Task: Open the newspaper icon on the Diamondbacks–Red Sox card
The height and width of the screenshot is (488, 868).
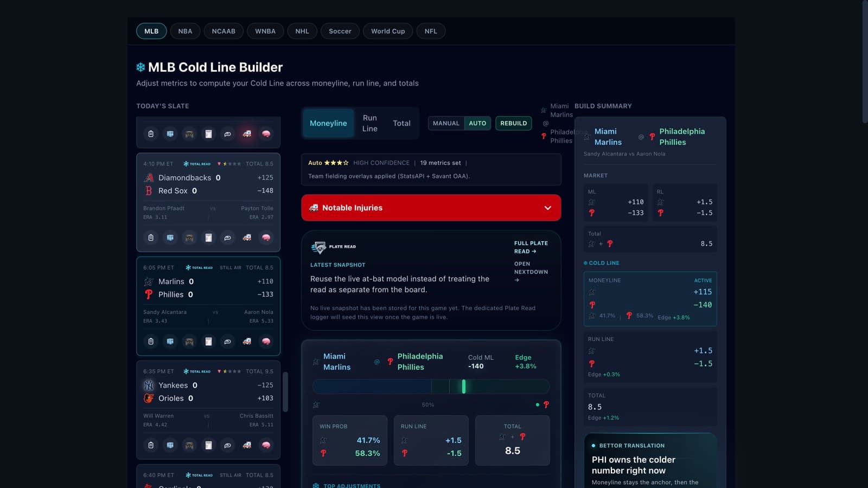Action: (208, 237)
